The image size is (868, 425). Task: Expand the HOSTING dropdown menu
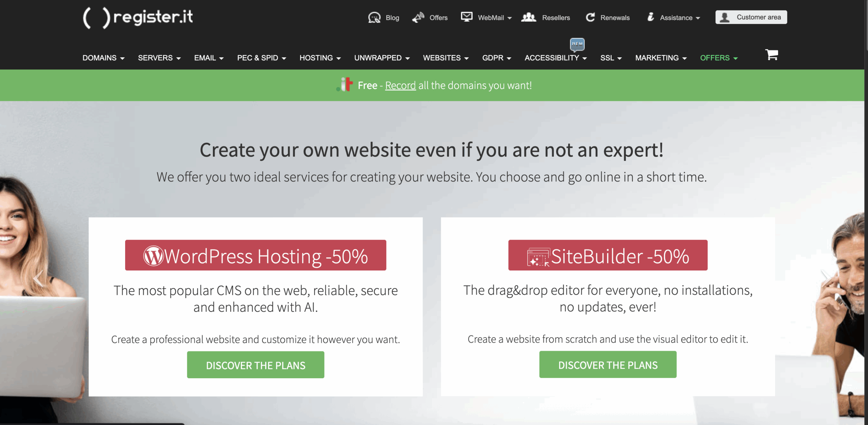click(320, 58)
